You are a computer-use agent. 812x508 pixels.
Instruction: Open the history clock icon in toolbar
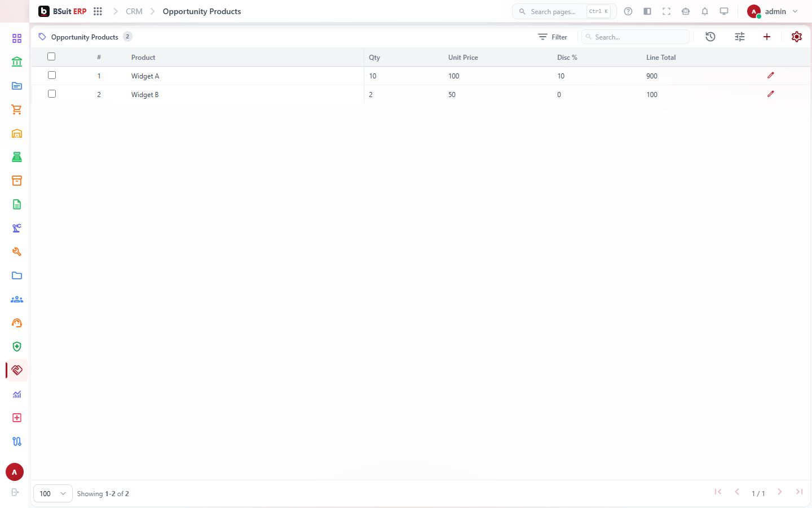coord(710,37)
